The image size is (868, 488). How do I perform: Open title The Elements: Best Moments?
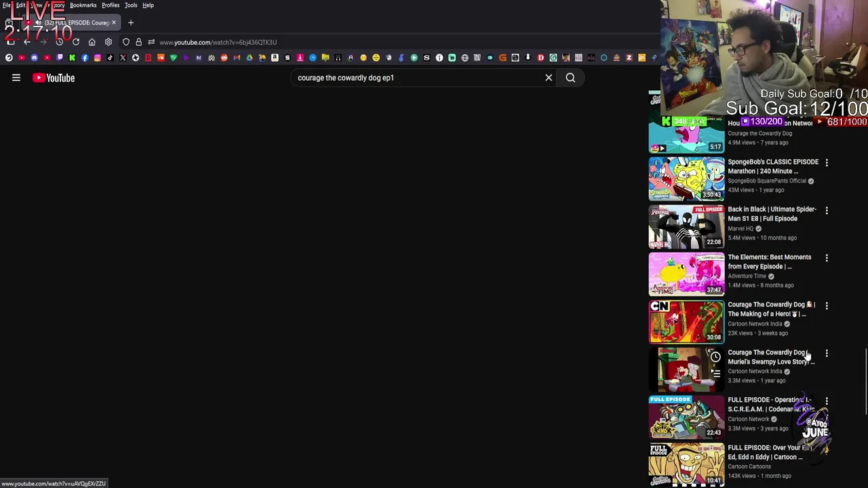tap(769, 262)
